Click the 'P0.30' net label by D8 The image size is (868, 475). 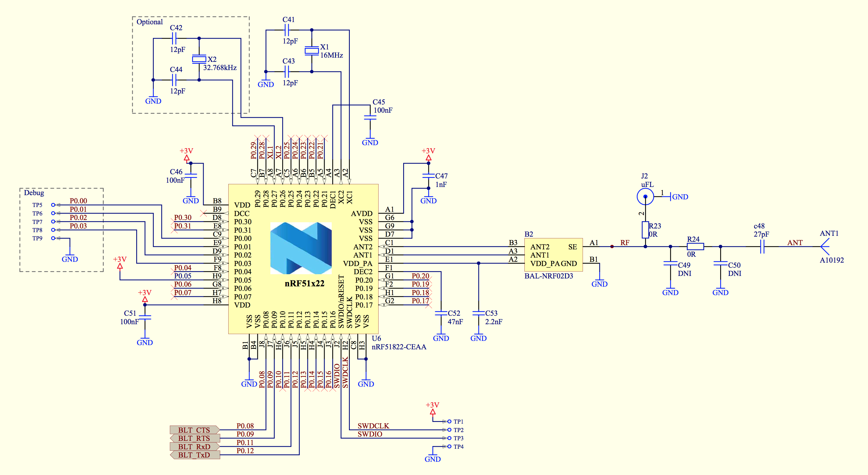183,218
